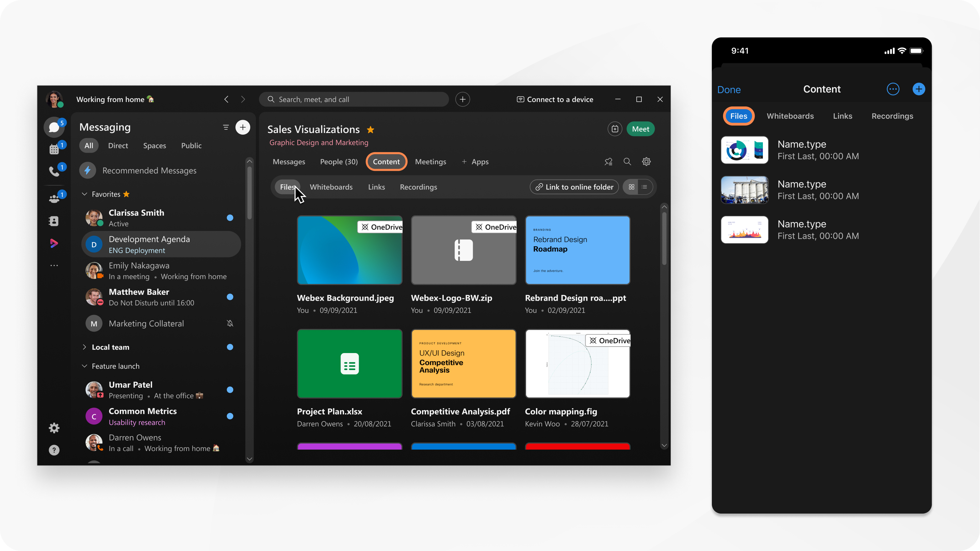Scroll down in the files content area
This screenshot has width=980, height=551.
664,445
